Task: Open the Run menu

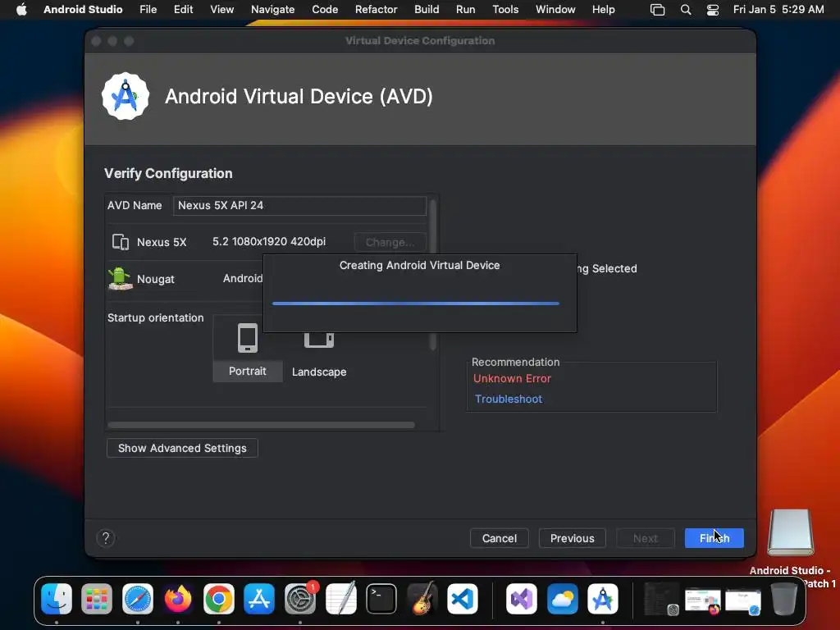Action: (466, 9)
